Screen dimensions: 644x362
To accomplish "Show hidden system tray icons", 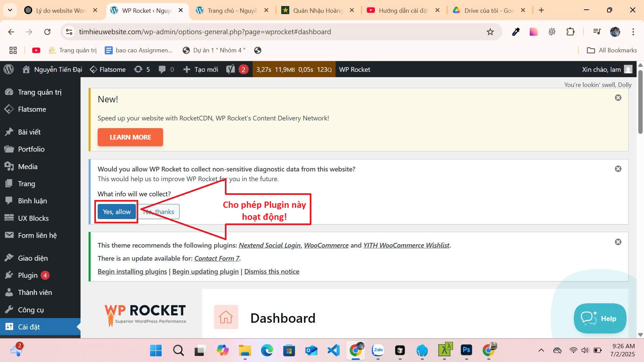I will (x=541, y=351).
